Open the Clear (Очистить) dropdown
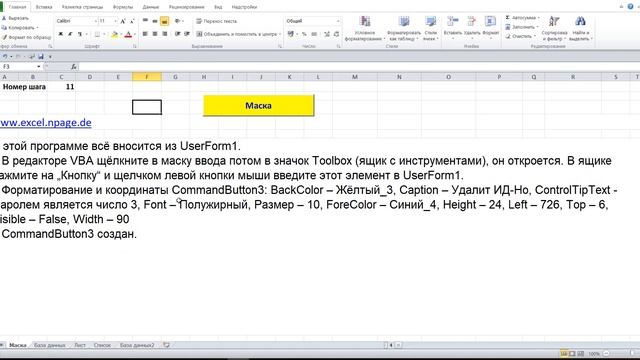This screenshot has height=360, width=640. pyautogui.click(x=520, y=36)
